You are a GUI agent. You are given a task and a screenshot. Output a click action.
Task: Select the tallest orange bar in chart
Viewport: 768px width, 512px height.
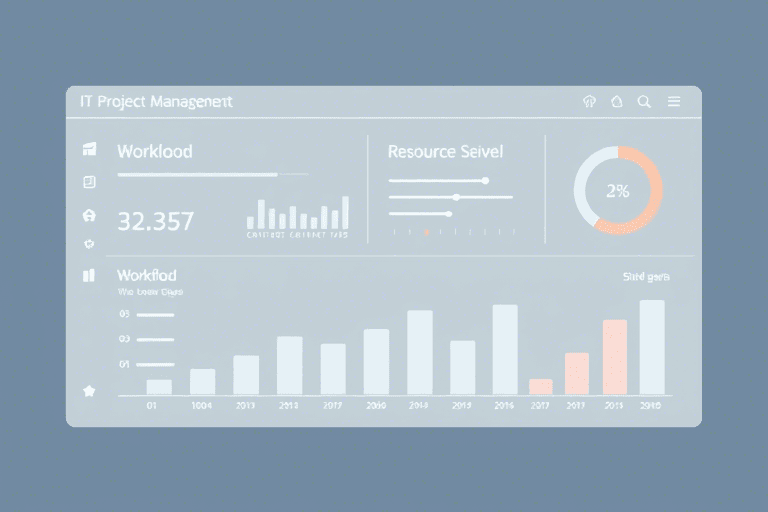pyautogui.click(x=615, y=357)
